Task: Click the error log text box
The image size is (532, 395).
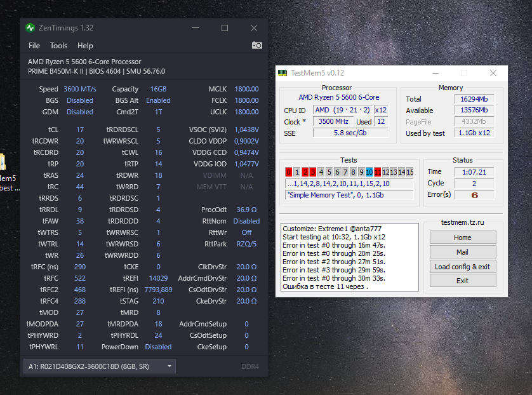Action: (x=349, y=257)
